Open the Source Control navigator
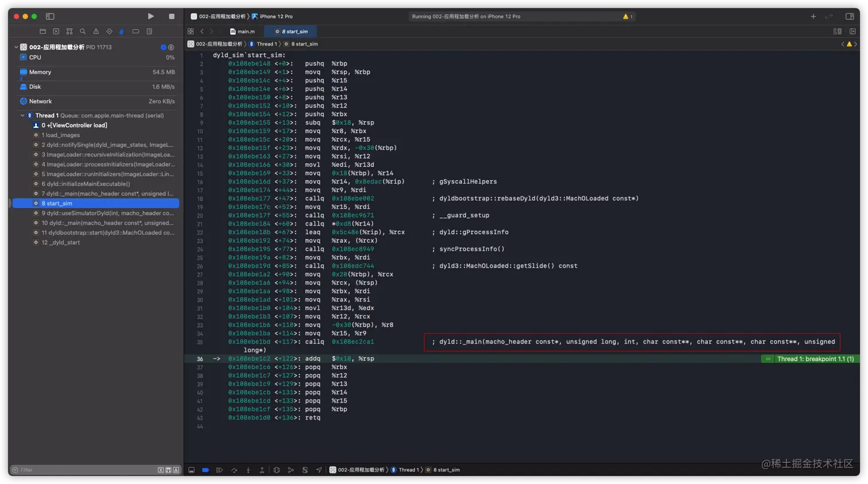Viewport: 868px width, 484px height. [x=56, y=32]
